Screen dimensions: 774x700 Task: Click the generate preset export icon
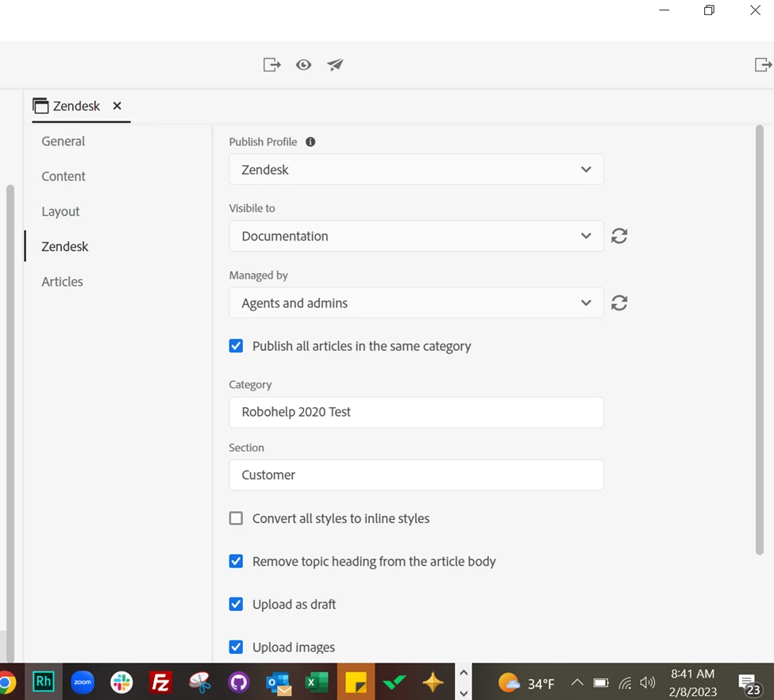pos(272,64)
